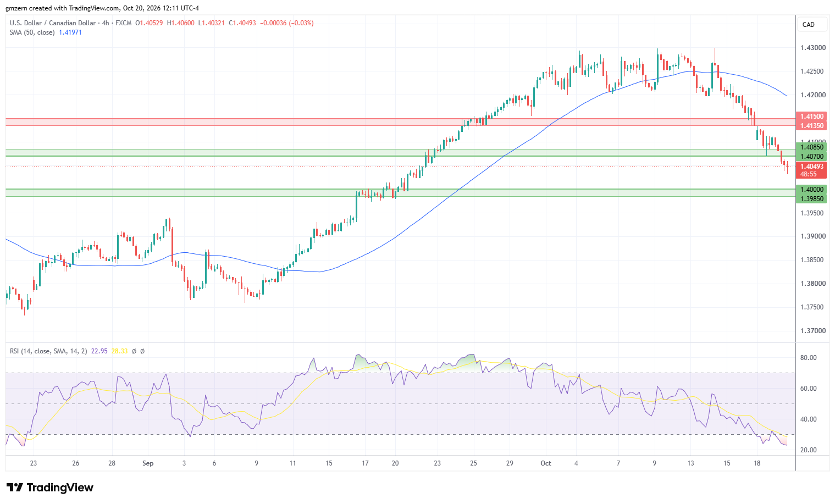Click the change value −0.00036 (−0.03%)
This screenshot has width=835, height=504.
[x=286, y=23]
